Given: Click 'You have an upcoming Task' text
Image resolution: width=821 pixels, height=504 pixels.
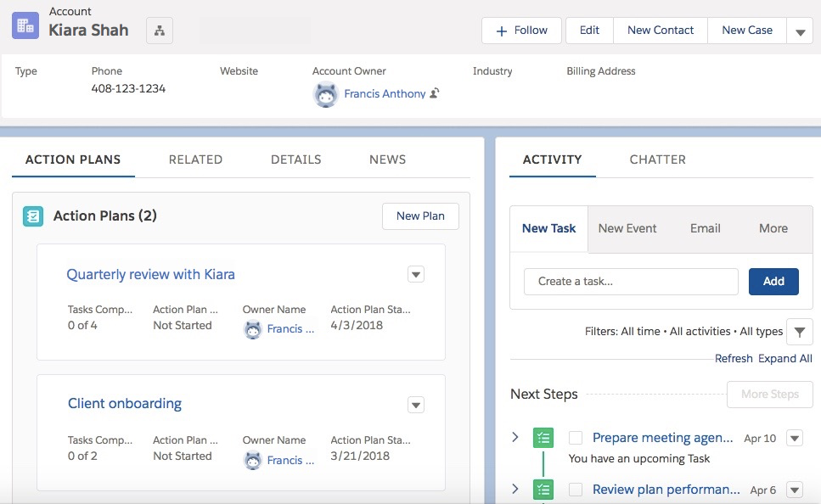Looking at the screenshot, I should 638,458.
